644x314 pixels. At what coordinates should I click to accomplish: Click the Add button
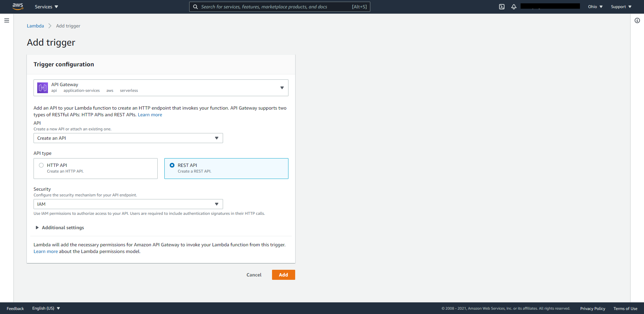tap(283, 274)
